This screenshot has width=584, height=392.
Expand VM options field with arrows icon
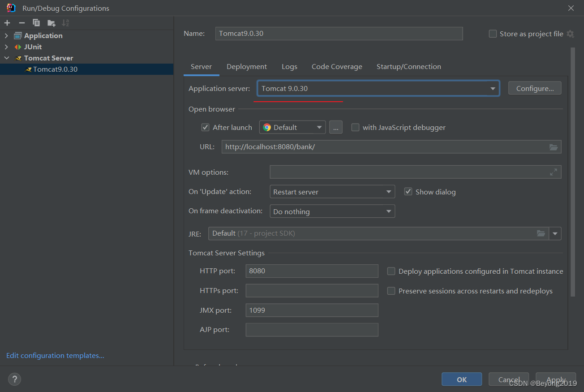coord(554,172)
